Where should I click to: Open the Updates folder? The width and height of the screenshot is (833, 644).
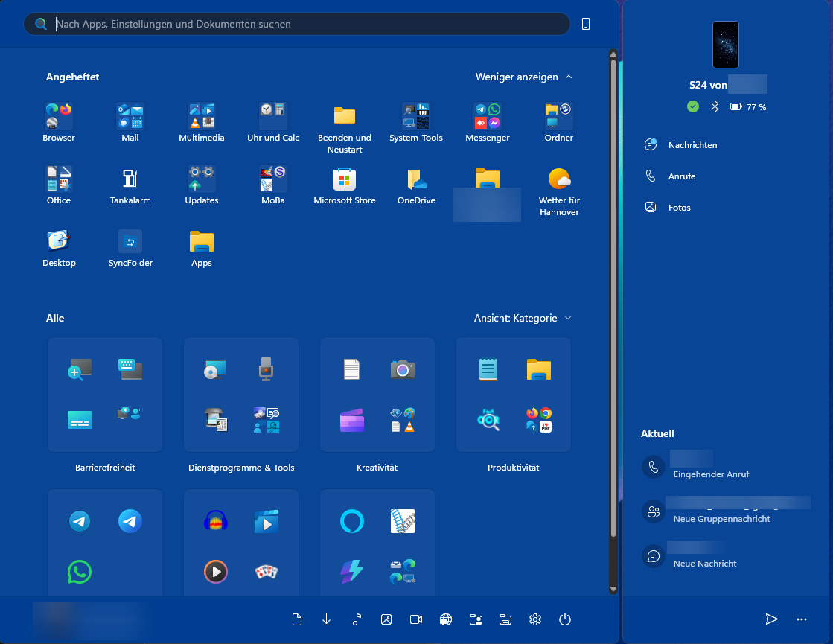pos(201,185)
